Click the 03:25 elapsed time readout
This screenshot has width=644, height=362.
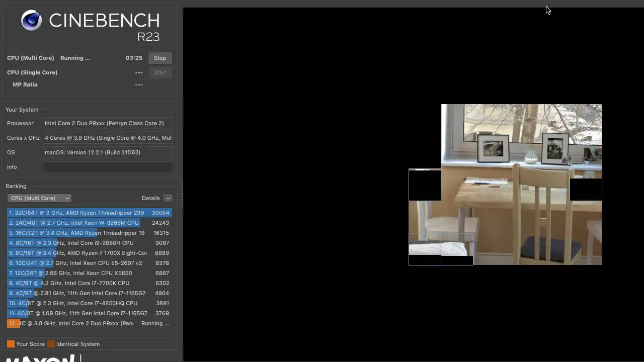coord(134,58)
